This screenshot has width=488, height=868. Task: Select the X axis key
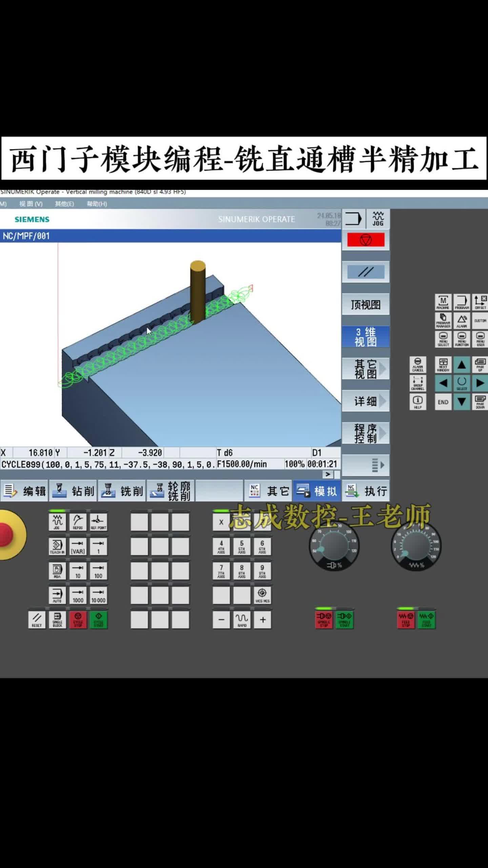click(221, 522)
